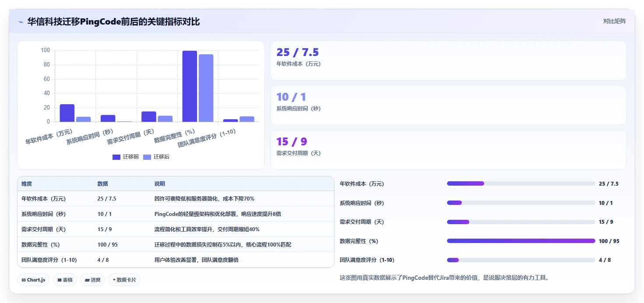
Task: Click the 系统响应时间 progress bar
Action: pos(521,203)
